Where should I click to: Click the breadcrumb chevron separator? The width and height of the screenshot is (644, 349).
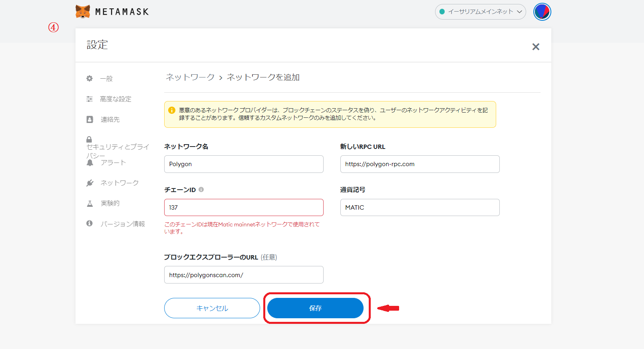point(221,78)
